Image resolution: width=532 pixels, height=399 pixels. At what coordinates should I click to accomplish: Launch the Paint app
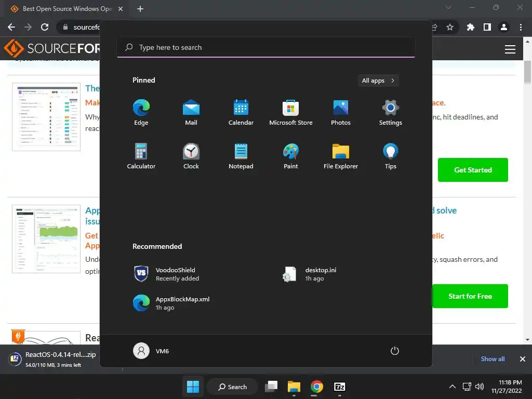[291, 156]
